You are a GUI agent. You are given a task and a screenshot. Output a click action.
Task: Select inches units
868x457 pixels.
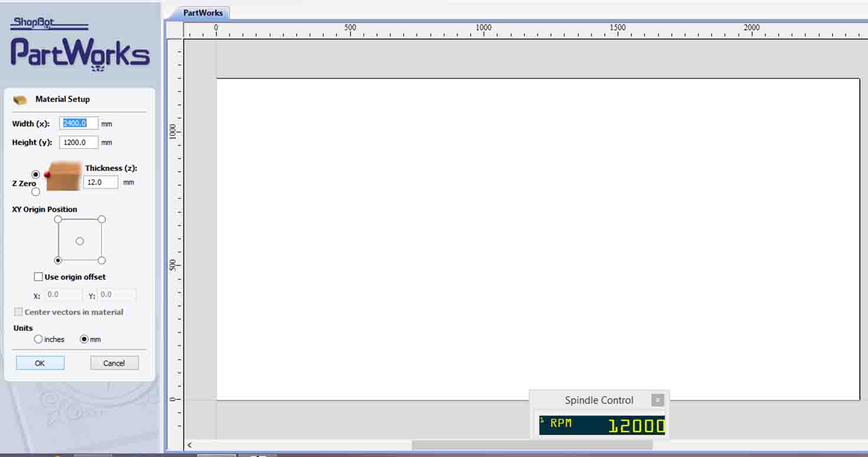point(38,339)
